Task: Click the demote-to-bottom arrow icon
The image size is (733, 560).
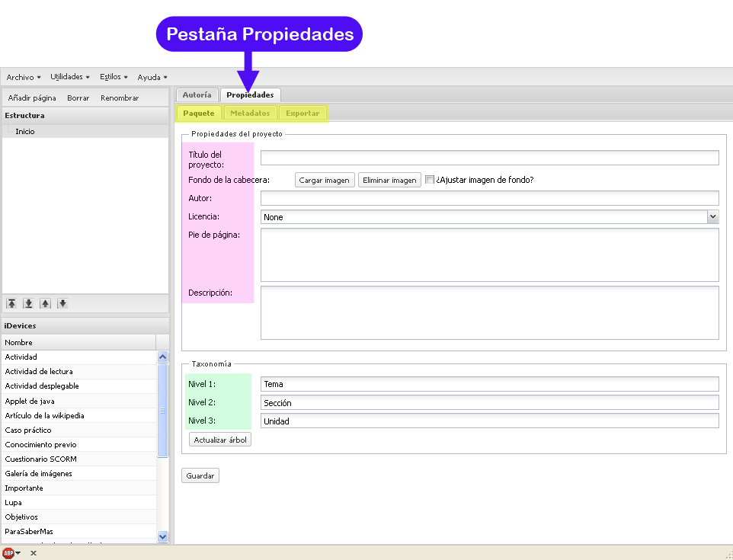Action: (28, 303)
